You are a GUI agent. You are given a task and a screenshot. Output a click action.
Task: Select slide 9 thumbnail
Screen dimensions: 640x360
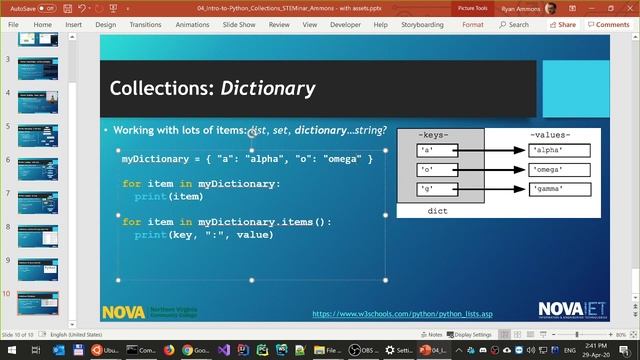pyautogui.click(x=38, y=270)
